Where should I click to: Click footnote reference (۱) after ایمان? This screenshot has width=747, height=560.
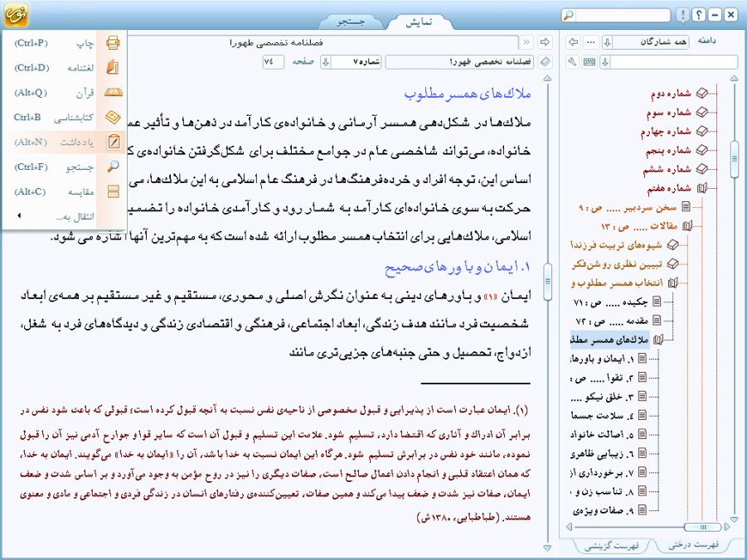click(x=489, y=297)
